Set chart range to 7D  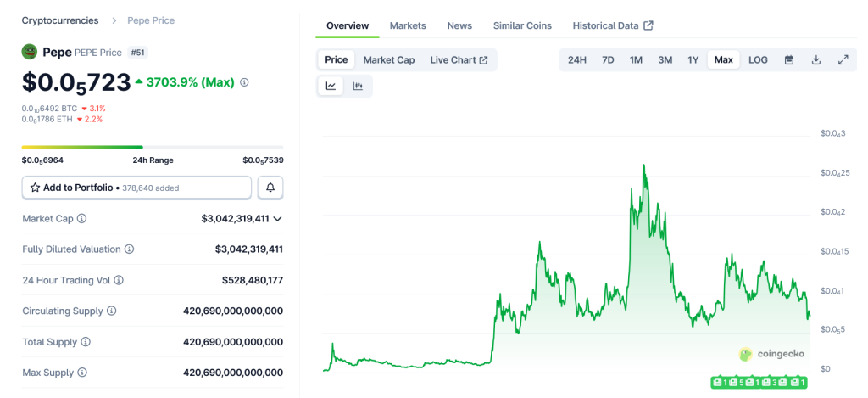[608, 60]
